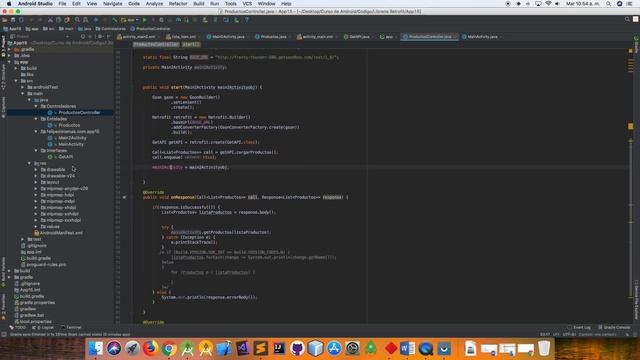Open Firefox from the dock

click(x=150, y=348)
